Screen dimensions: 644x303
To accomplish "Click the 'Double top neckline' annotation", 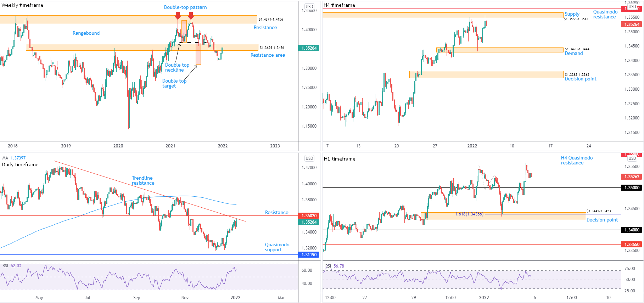I will 177,67.
